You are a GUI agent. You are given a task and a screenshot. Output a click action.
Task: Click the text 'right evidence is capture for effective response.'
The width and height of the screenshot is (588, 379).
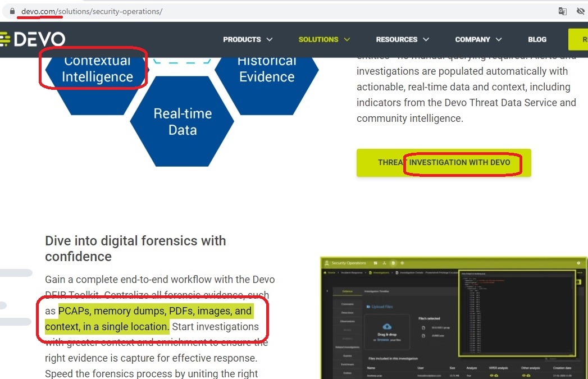coord(151,358)
